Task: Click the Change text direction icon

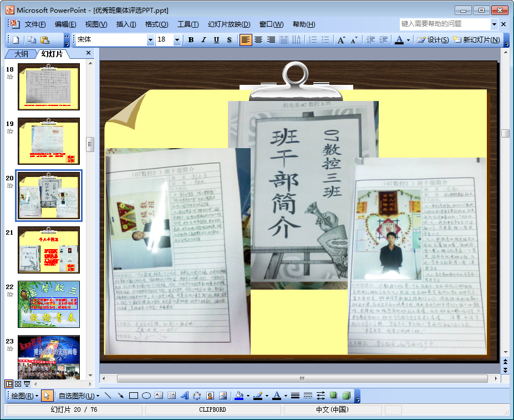Action: click(296, 40)
